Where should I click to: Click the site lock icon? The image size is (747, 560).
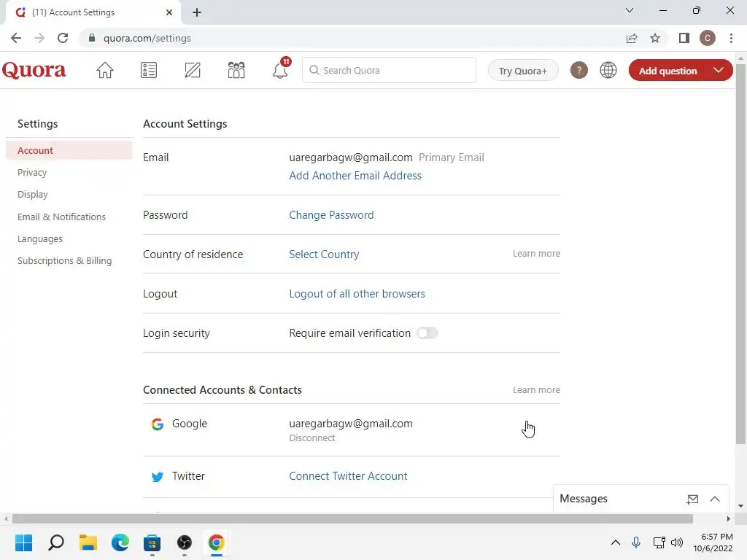(92, 38)
